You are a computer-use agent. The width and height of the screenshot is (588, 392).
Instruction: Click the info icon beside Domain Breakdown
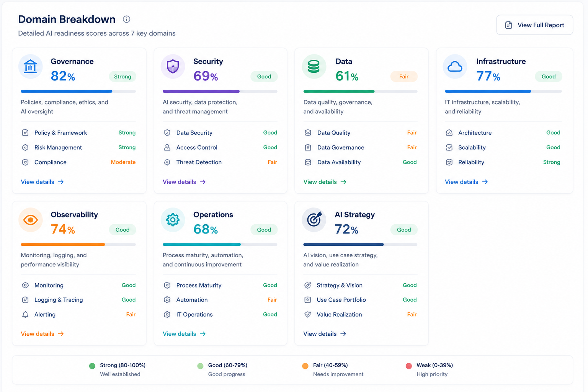tap(126, 19)
